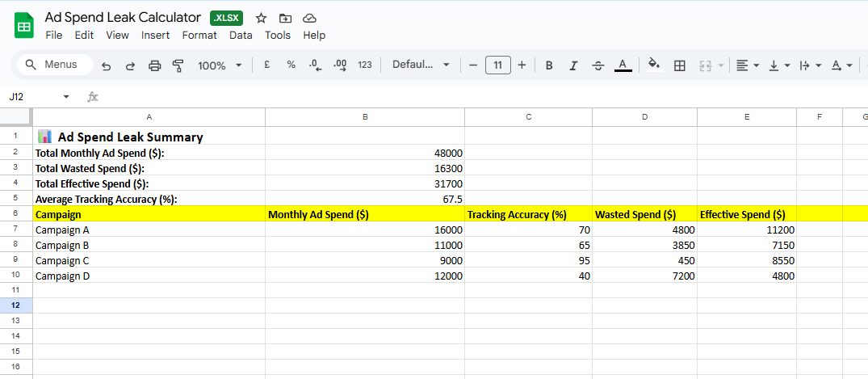
Task: Expand the merge cells options arrow
Action: coord(721,66)
